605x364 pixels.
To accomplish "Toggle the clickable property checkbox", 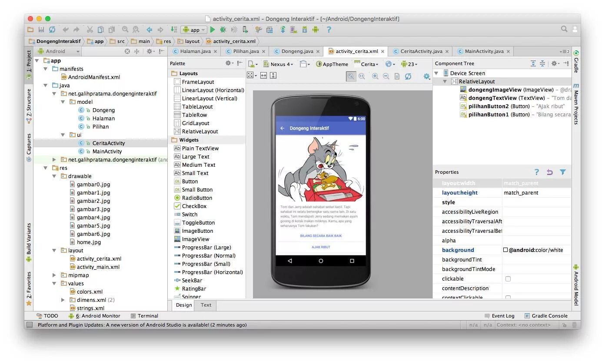I will [508, 279].
